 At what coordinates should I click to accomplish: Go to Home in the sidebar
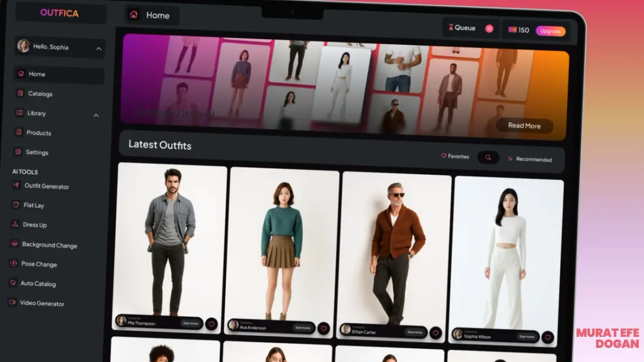pyautogui.click(x=59, y=74)
